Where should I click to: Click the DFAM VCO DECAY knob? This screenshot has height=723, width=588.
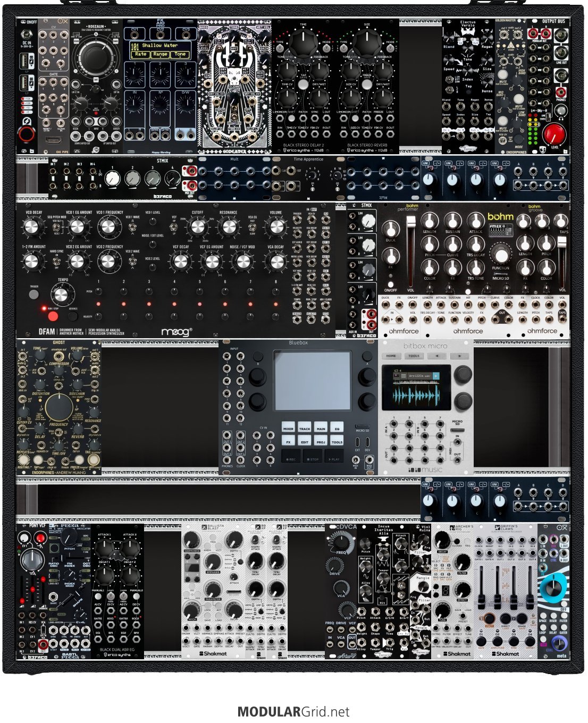click(x=32, y=228)
